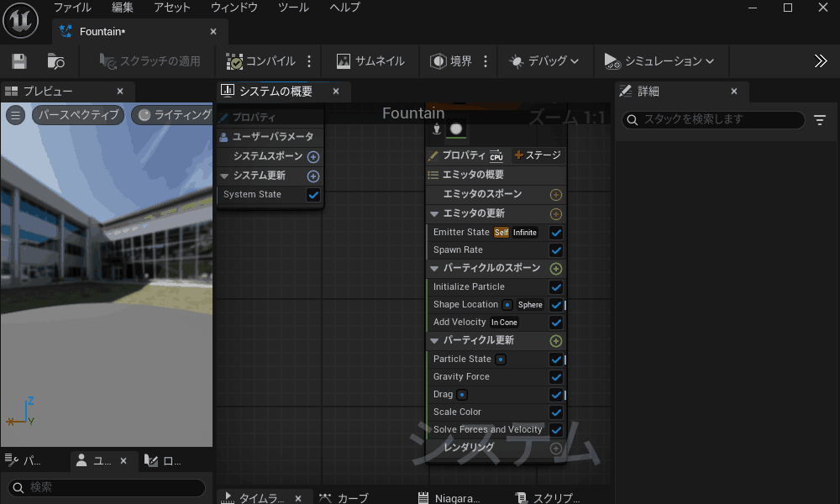Click the コンパイル (Compile) toolbar button

tap(261, 61)
